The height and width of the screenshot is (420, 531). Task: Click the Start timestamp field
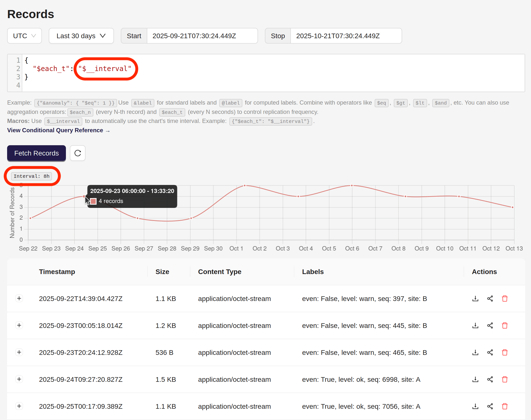202,36
